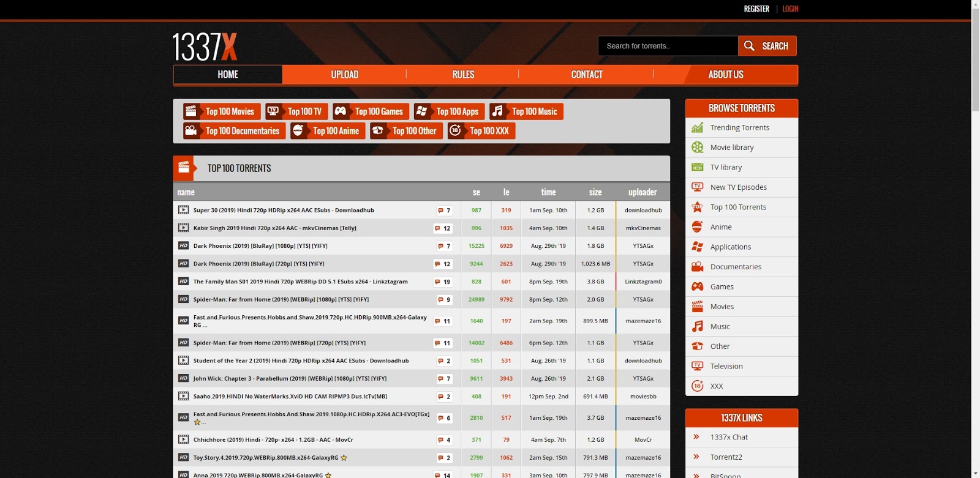Click the XXX sidebar 18+ icon

point(697,386)
